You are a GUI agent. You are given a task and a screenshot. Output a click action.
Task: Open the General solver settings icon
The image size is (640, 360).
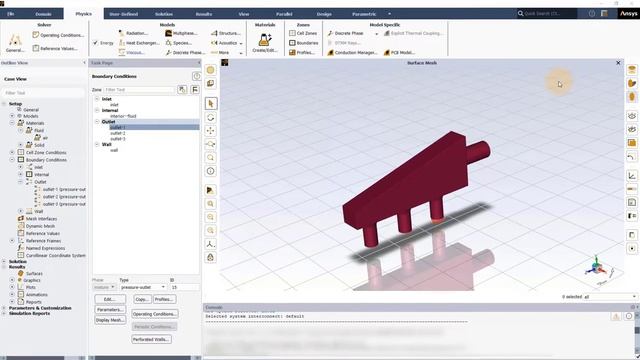tap(15, 43)
